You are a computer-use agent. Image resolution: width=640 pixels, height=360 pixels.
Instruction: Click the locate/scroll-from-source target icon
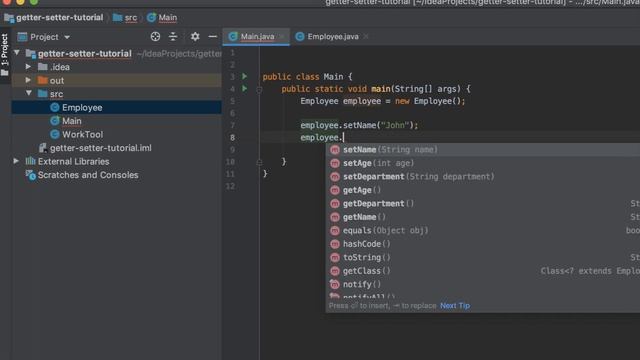click(155, 37)
